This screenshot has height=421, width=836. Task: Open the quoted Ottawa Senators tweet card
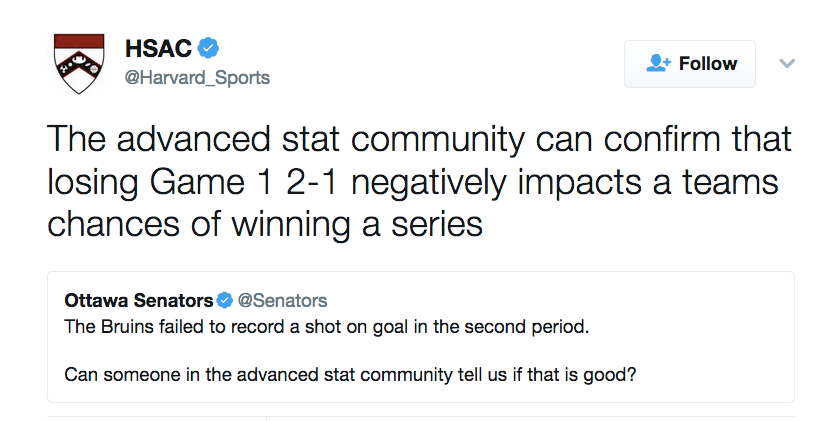click(421, 337)
